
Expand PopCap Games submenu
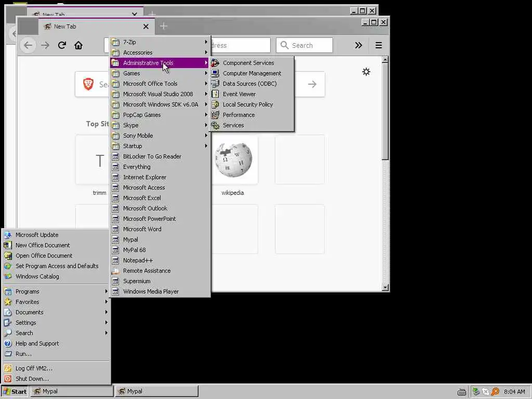point(160,115)
